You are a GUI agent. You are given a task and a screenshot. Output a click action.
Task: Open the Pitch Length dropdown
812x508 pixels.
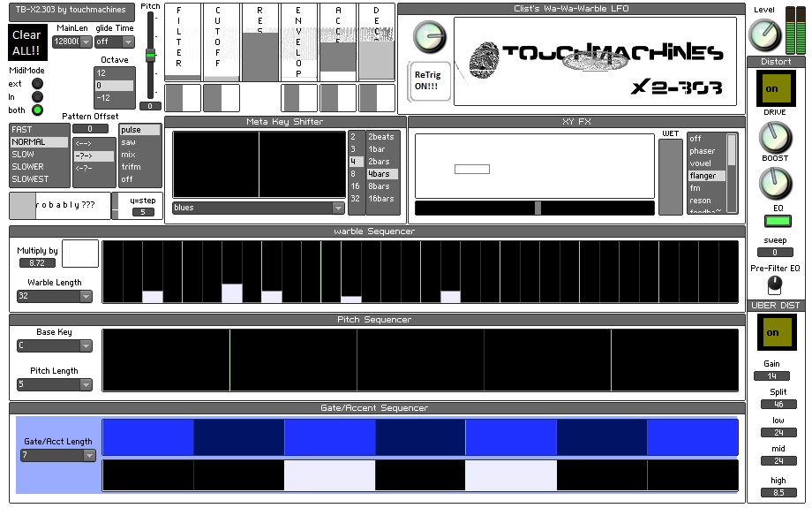tap(55, 384)
